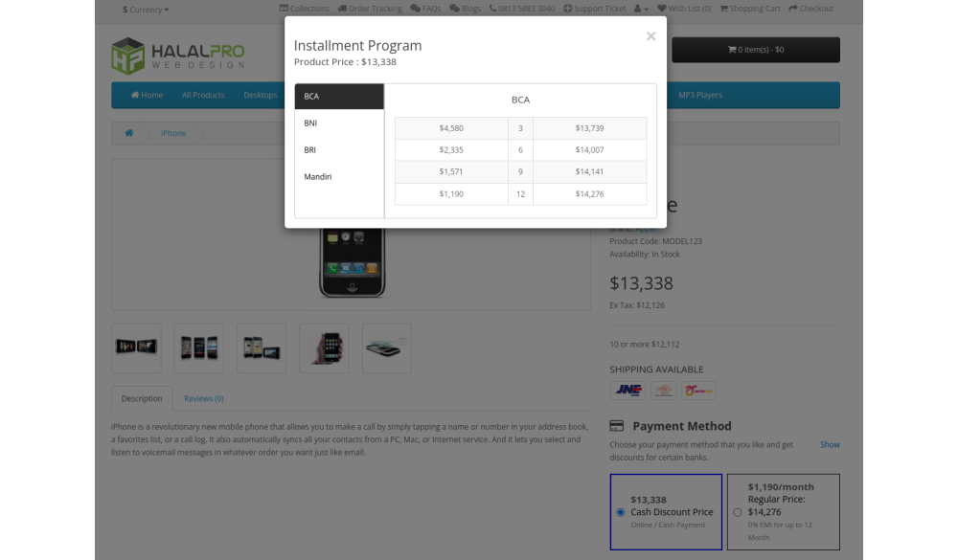
Task: Switch to the Reviews (0) tab
Action: pyautogui.click(x=203, y=399)
